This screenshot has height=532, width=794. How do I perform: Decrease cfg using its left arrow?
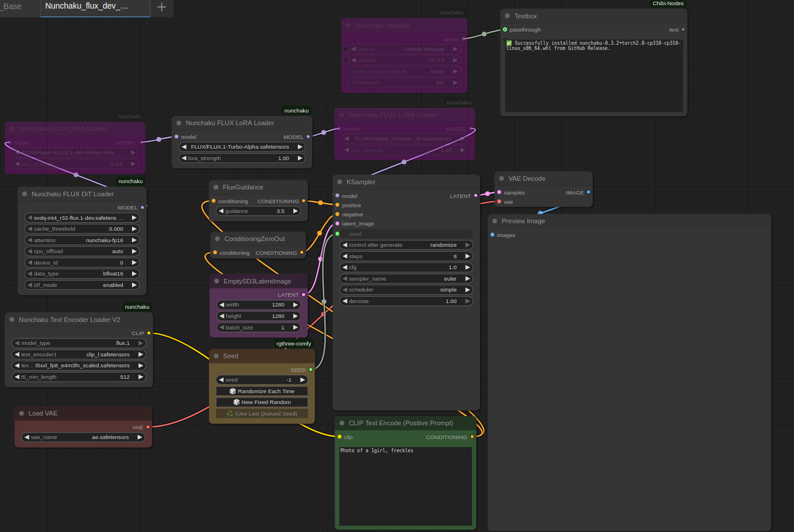coord(344,267)
